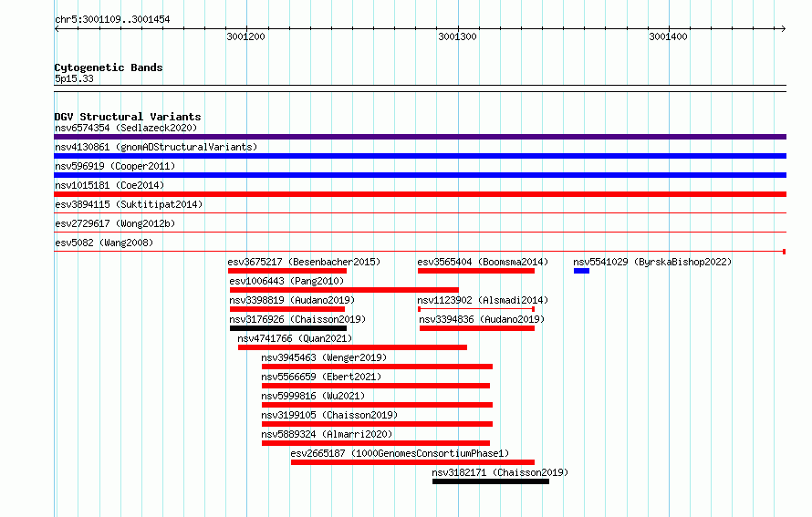Viewport: 812px width, 517px height.
Task: Open nsv1123902 (Alsmadi2014) label
Action: pyautogui.click(x=483, y=300)
